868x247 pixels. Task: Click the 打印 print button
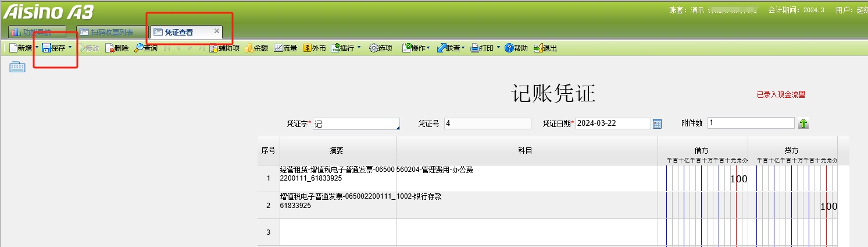pos(483,48)
